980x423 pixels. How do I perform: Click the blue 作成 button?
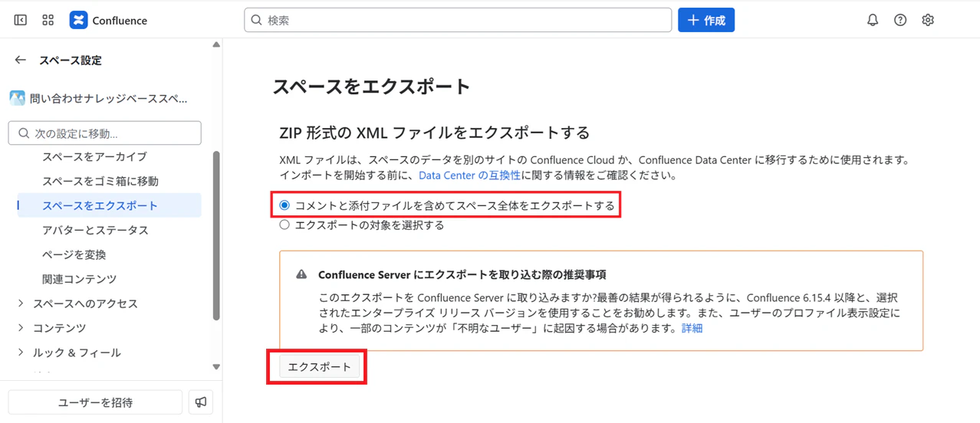tap(706, 20)
